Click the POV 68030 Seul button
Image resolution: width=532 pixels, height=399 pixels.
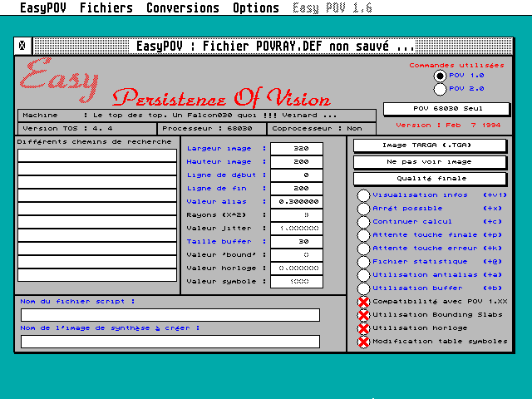coord(446,109)
